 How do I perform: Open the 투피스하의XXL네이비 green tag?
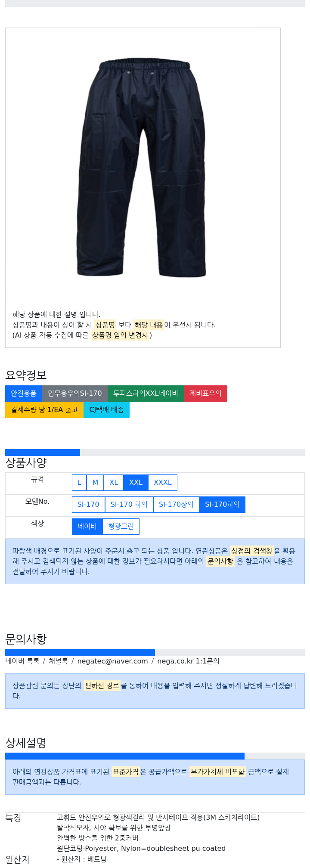(x=146, y=394)
